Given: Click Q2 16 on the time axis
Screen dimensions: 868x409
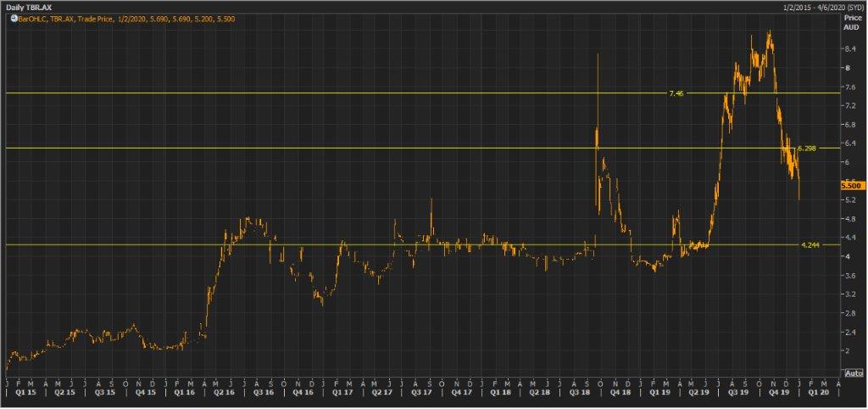Looking at the screenshot, I should (x=224, y=394).
